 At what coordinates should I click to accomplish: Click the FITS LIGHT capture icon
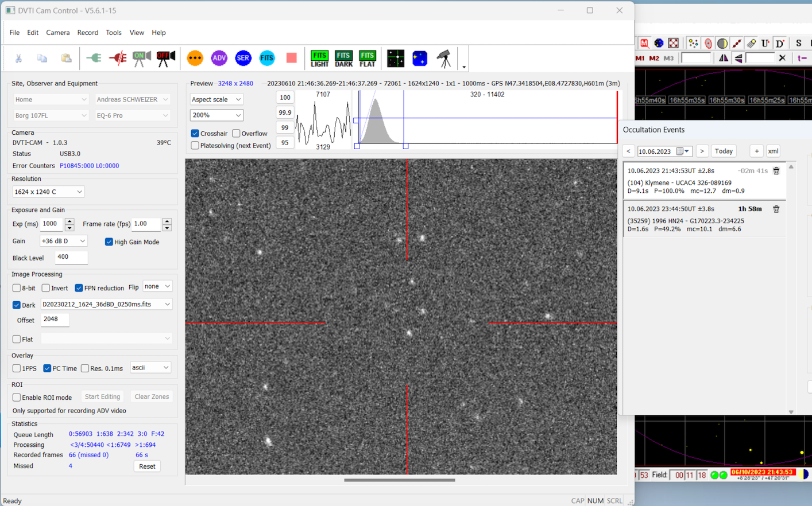click(319, 59)
